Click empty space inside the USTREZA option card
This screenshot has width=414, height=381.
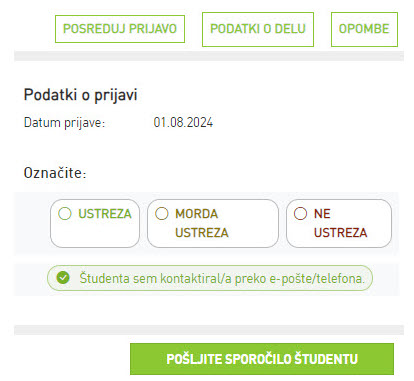pyautogui.click(x=95, y=235)
